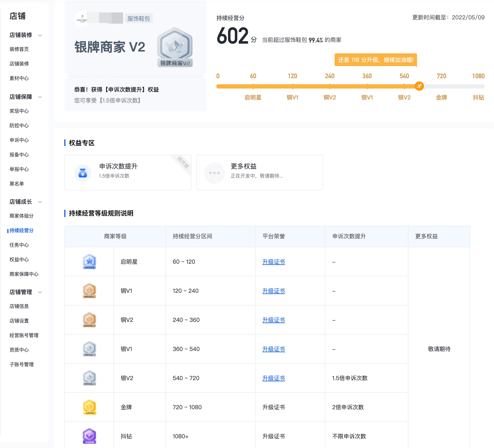Select 黑名单 from sidebar
The width and height of the screenshot is (494, 448).
click(x=17, y=183)
